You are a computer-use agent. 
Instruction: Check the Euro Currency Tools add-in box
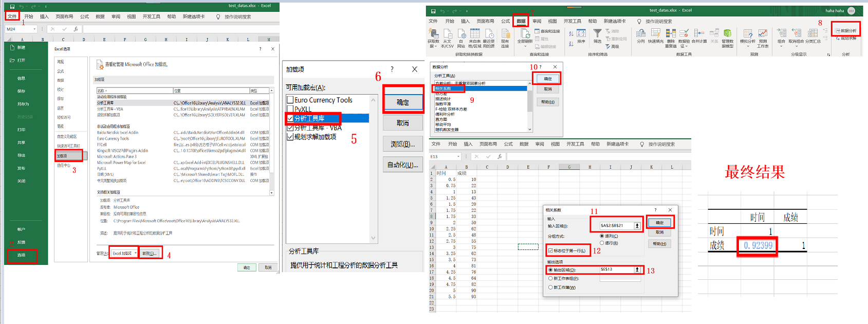[x=290, y=100]
